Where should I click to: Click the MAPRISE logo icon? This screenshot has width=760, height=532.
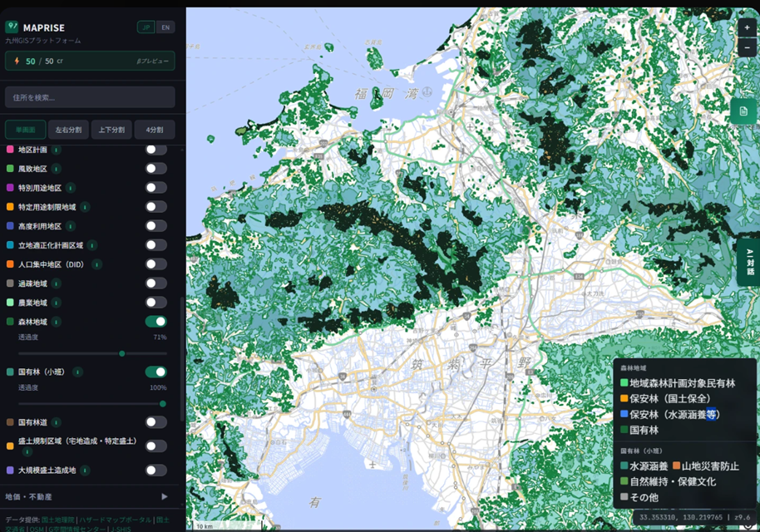click(11, 27)
